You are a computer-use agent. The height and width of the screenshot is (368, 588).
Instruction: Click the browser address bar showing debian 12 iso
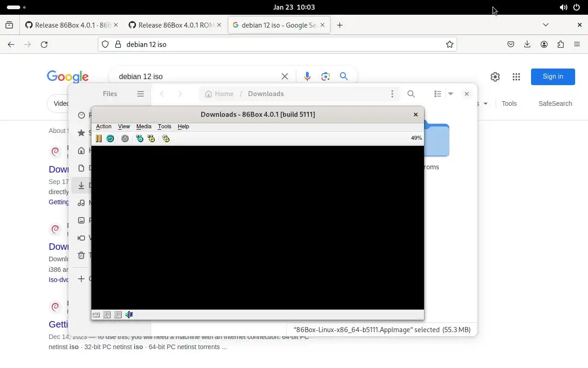(277, 45)
